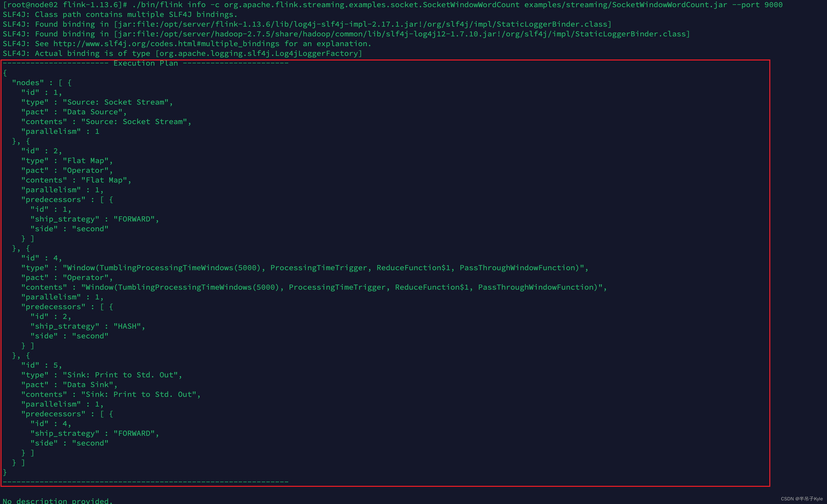Click the log4j-slf4j-impl-2.17.1.jar binding line
The image size is (827, 504).
tap(307, 24)
